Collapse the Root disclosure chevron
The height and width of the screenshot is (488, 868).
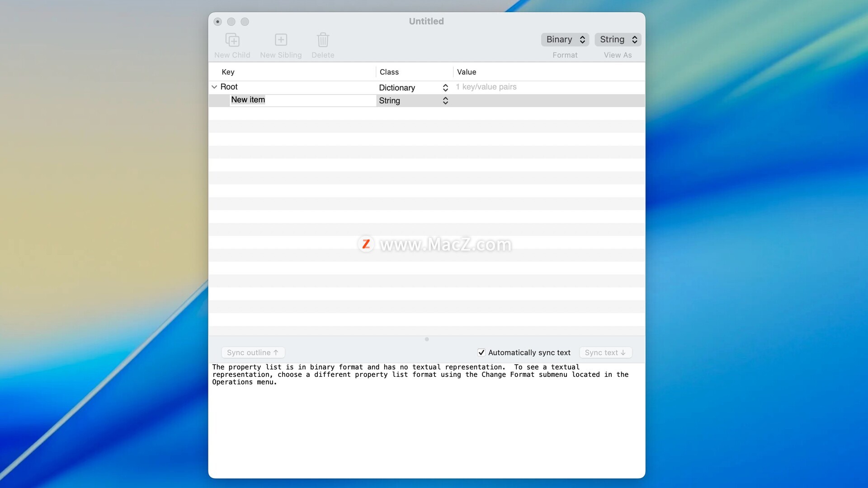click(x=214, y=87)
